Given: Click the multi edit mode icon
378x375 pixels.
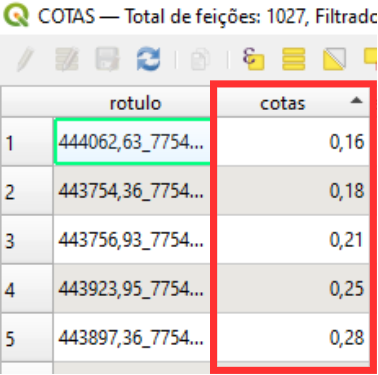Looking at the screenshot, I should (x=67, y=59).
